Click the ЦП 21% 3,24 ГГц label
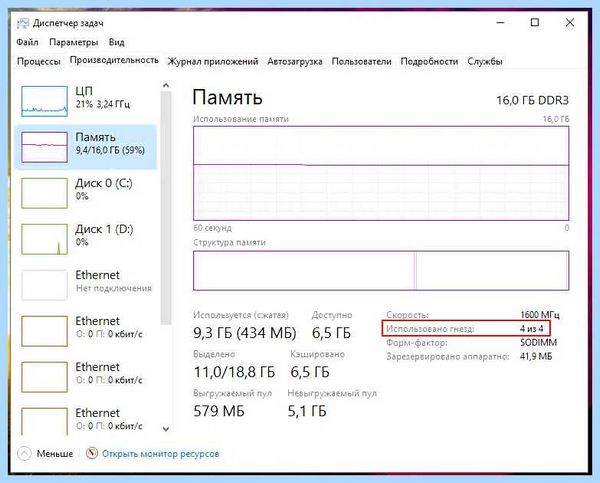 click(x=103, y=97)
